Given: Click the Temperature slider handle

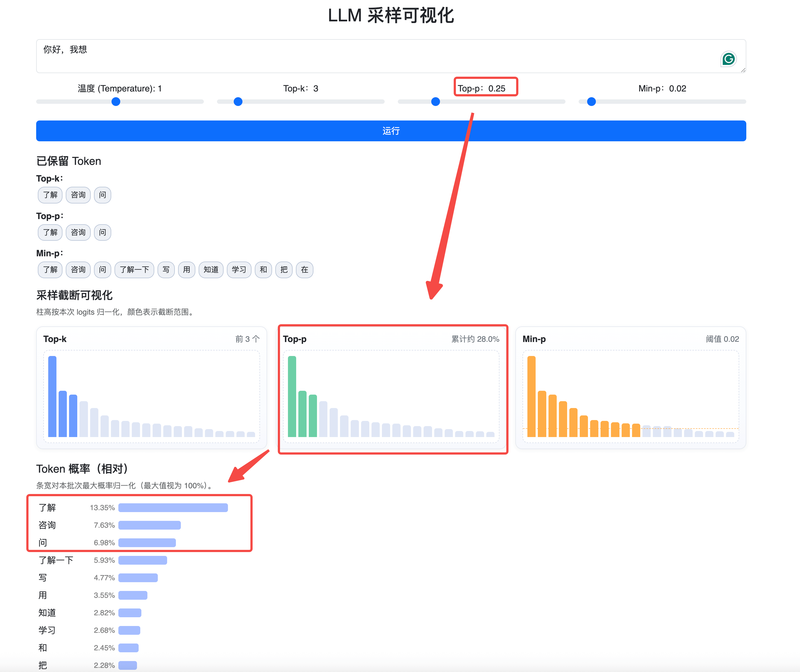Looking at the screenshot, I should click(116, 102).
